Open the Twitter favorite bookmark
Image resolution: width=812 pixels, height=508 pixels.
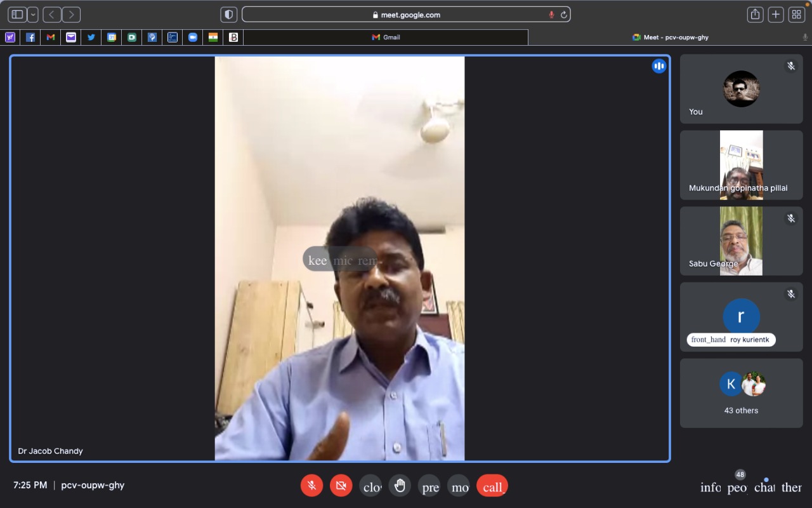tap(91, 37)
